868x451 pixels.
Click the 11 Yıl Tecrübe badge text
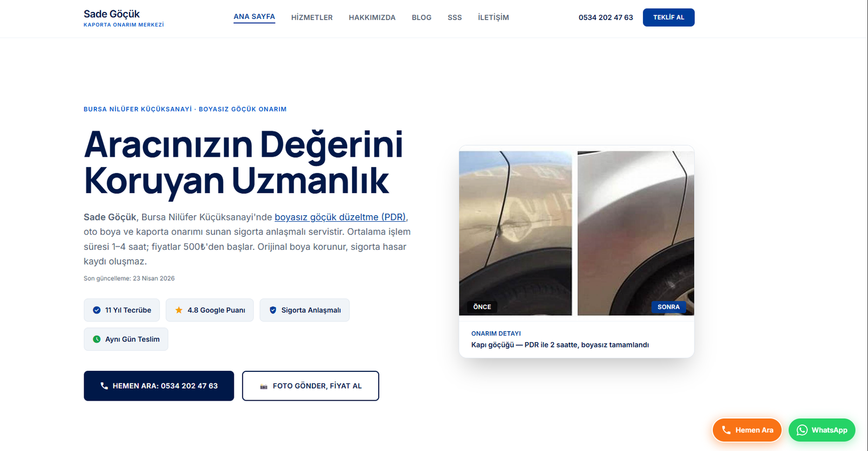[x=128, y=310]
